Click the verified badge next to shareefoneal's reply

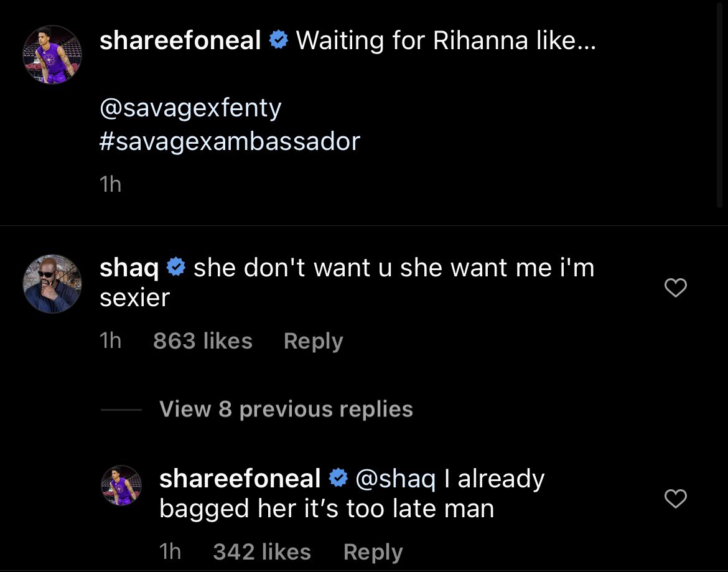point(338,477)
